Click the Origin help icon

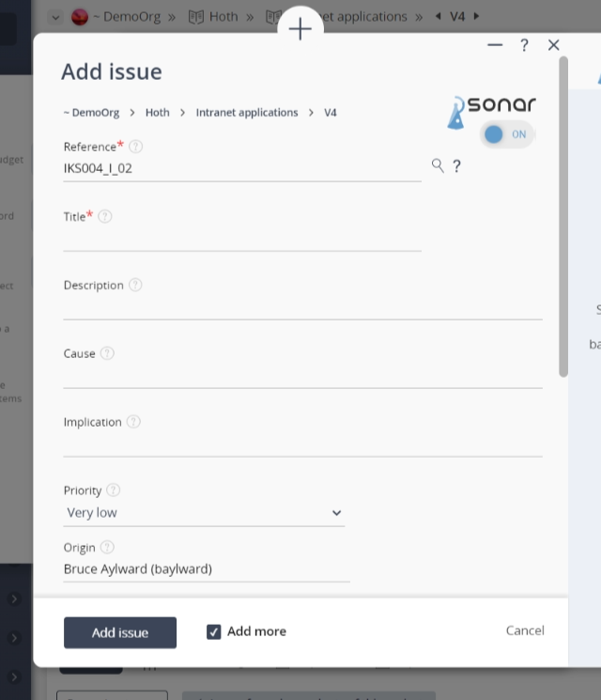coord(107,547)
